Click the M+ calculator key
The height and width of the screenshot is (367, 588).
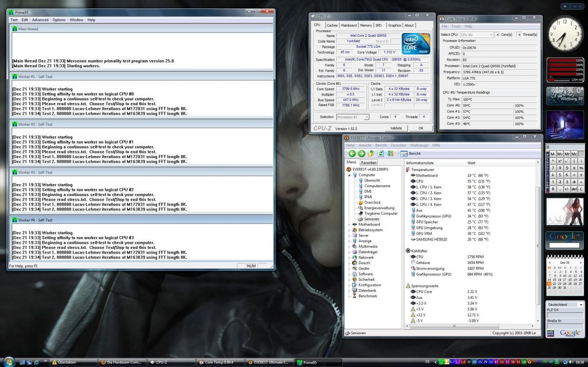560,154
